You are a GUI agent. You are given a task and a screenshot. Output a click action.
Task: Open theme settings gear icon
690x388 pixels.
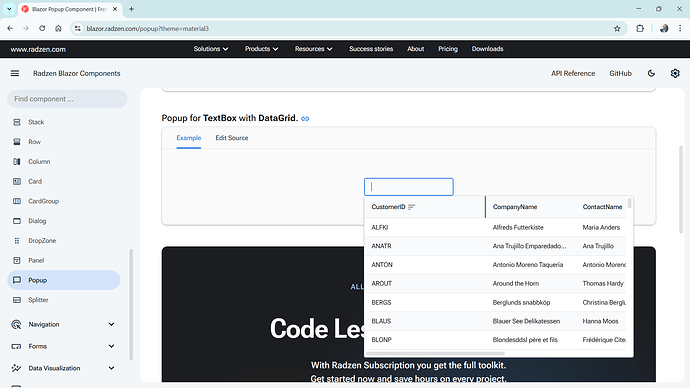pos(675,73)
